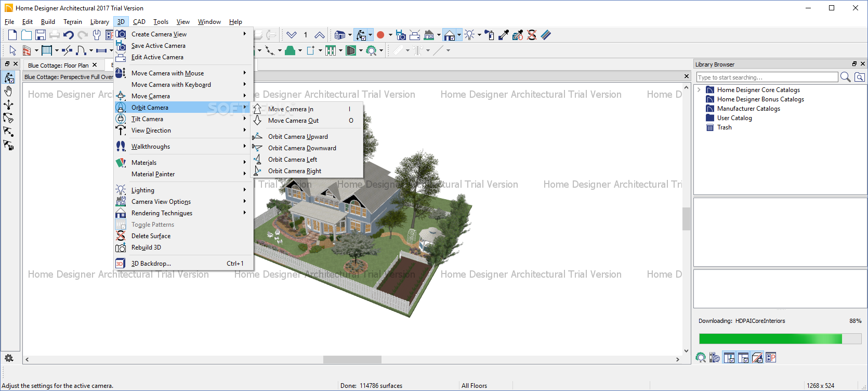Open the CAD menu
The width and height of the screenshot is (868, 391).
point(139,22)
